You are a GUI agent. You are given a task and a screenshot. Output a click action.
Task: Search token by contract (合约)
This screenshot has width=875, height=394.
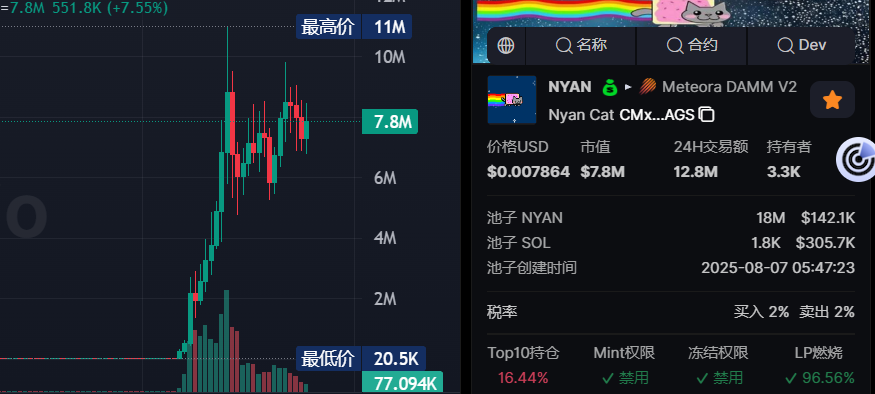691,45
